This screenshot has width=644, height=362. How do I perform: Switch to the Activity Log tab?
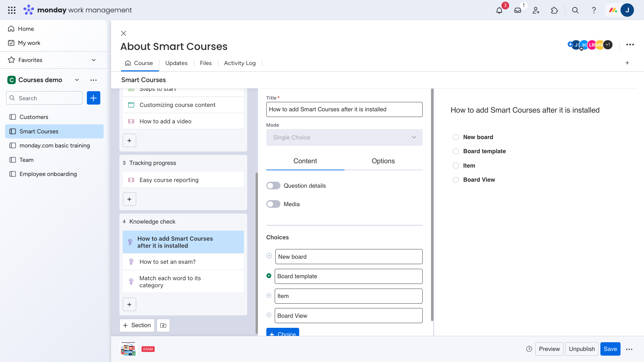click(x=240, y=63)
